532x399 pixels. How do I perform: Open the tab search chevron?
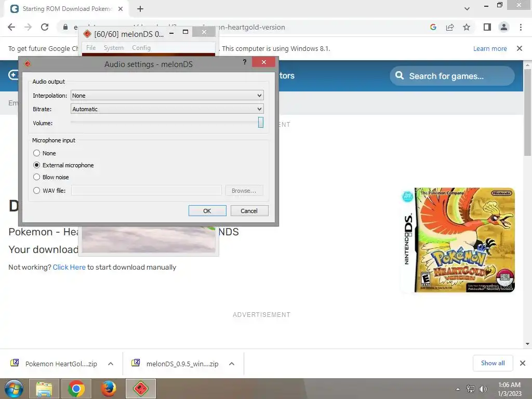tap(467, 9)
